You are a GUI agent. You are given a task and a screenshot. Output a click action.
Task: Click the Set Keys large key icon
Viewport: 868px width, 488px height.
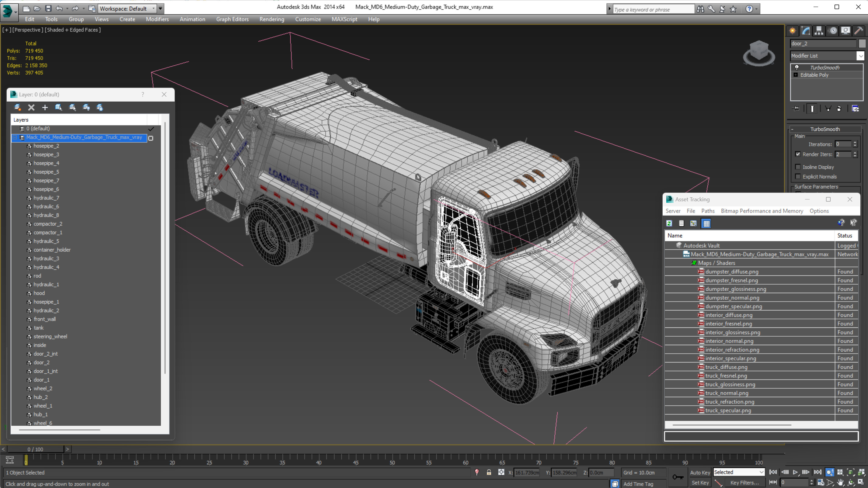[678, 477]
